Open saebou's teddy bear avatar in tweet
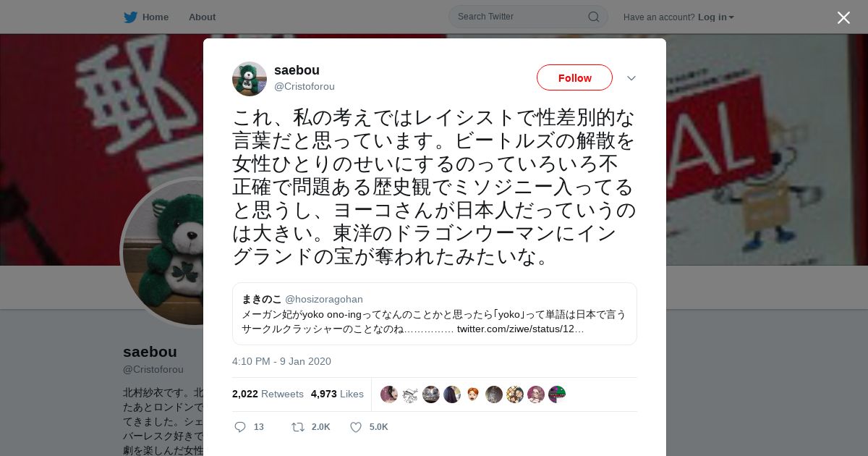Image resolution: width=868 pixels, height=456 pixels. [250, 79]
